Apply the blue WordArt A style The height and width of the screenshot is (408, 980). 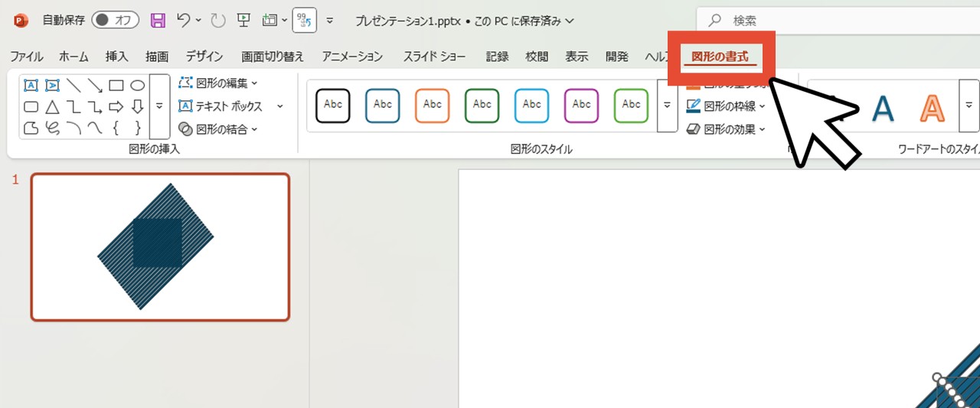[x=883, y=109]
